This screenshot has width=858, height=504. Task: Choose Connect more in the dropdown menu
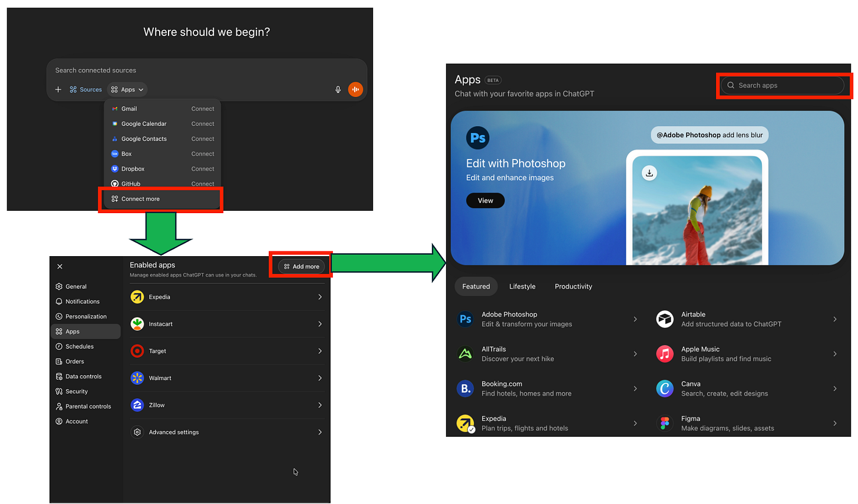pos(161,199)
